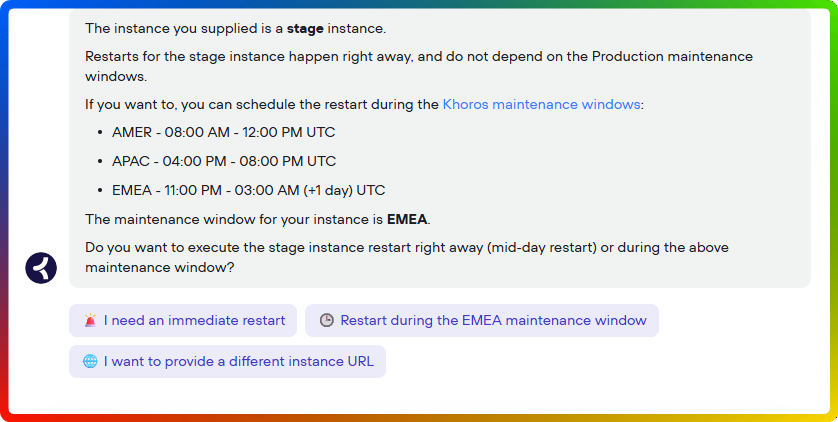Image resolution: width=838 pixels, height=422 pixels.
Task: Select "Restart during the EMEA maintenance window"
Action: [x=493, y=321]
